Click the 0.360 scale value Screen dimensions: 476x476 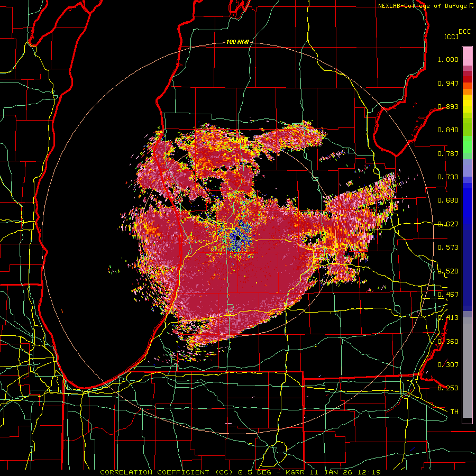(448, 342)
